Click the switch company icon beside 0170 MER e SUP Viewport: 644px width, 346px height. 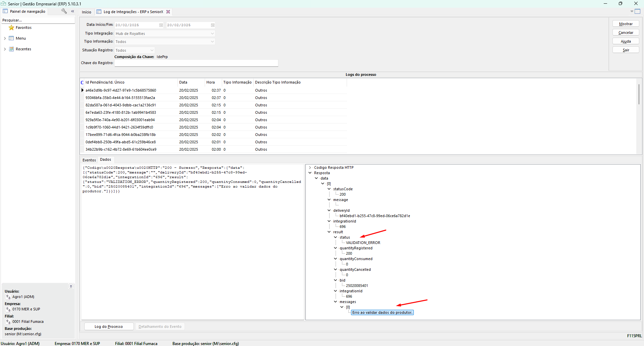[x=8, y=309]
